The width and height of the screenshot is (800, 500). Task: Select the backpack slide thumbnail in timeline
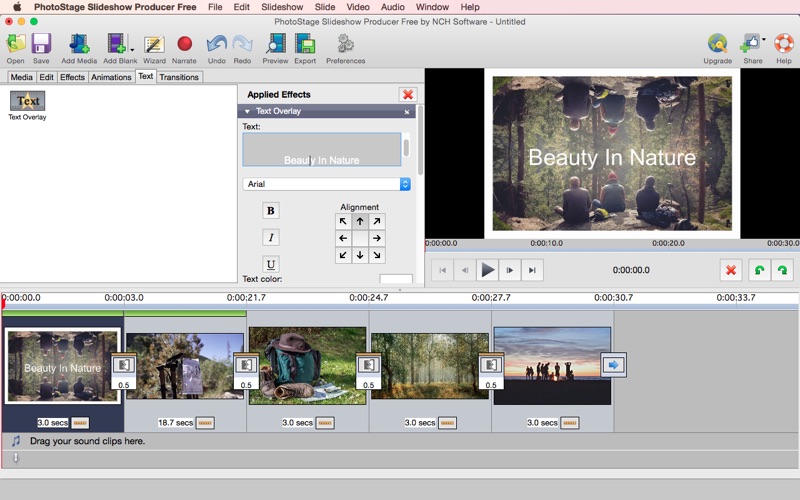(x=307, y=365)
